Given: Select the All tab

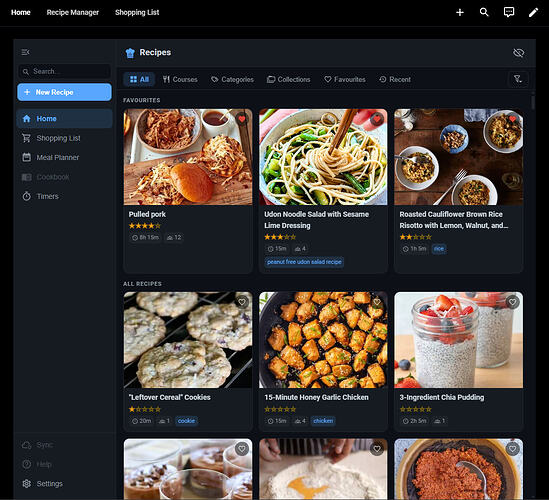Looking at the screenshot, I should tap(139, 79).
